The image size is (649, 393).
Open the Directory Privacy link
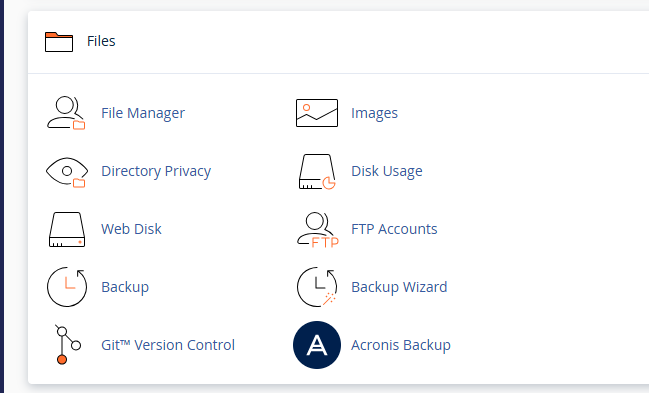pyautogui.click(x=156, y=171)
